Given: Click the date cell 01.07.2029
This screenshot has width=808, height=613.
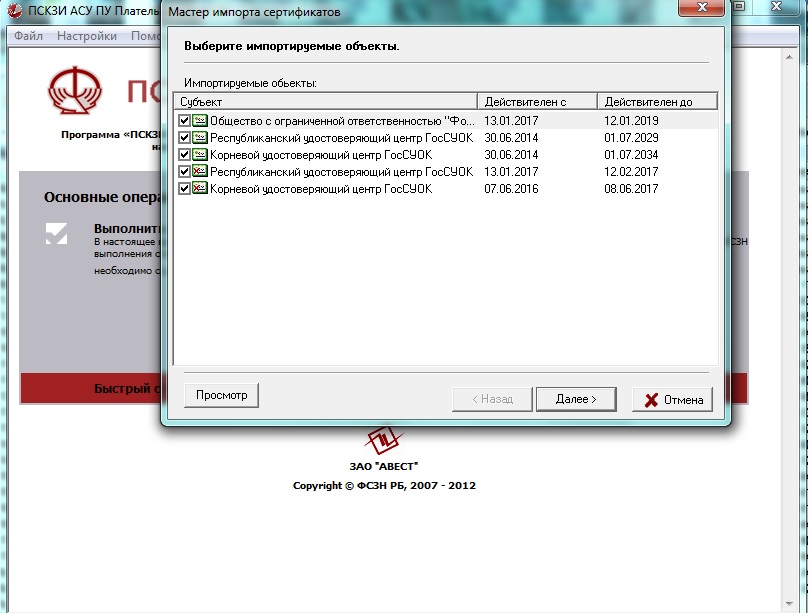Looking at the screenshot, I should click(x=631, y=138).
